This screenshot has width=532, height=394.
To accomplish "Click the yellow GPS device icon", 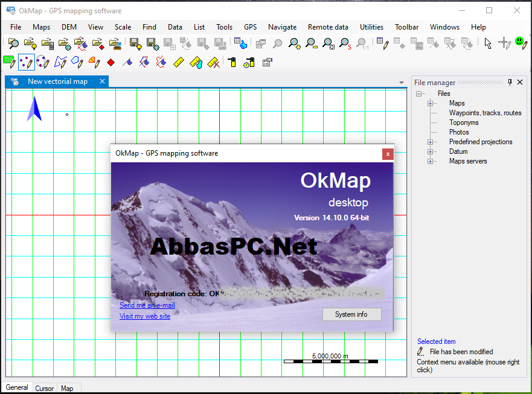I will pos(232,62).
